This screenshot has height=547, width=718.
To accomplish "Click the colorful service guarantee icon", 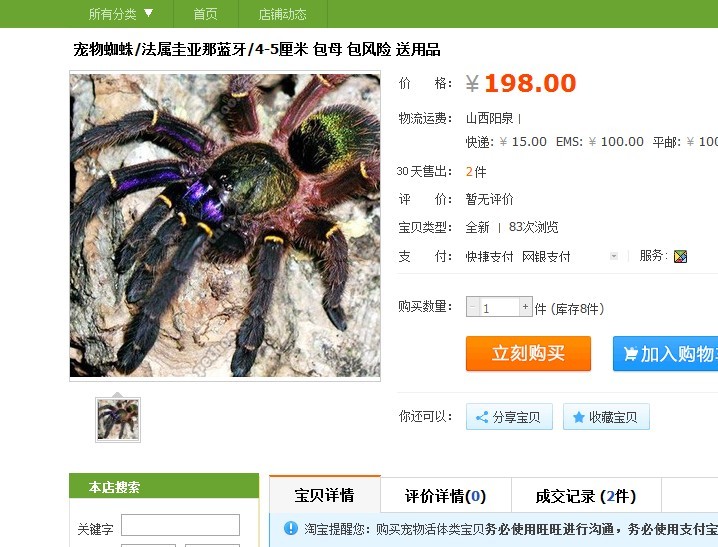I will pyautogui.click(x=680, y=256).
